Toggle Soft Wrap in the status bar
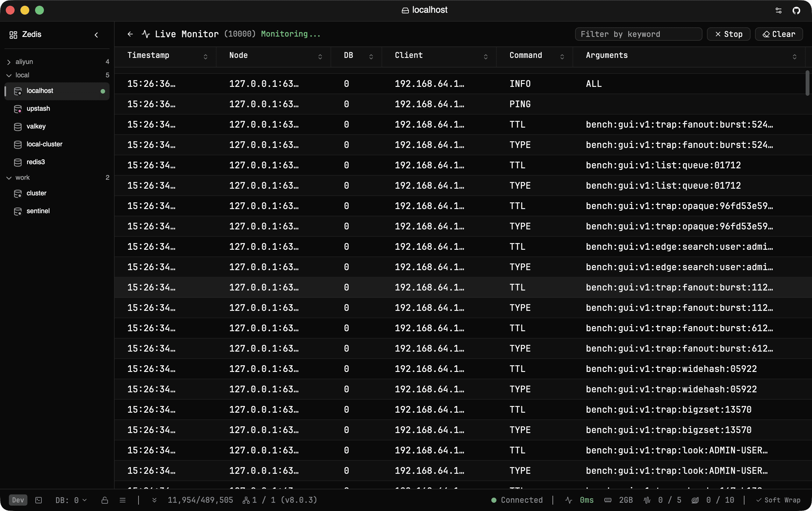812x511 pixels. tap(778, 500)
